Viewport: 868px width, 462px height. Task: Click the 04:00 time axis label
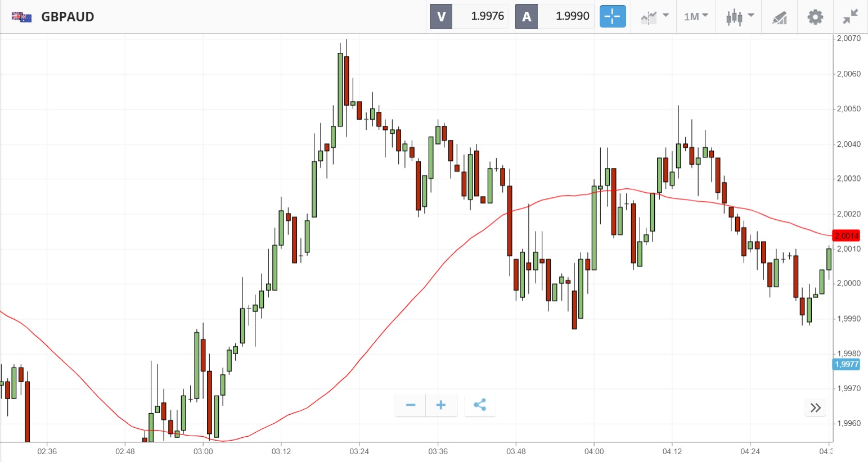coord(594,451)
